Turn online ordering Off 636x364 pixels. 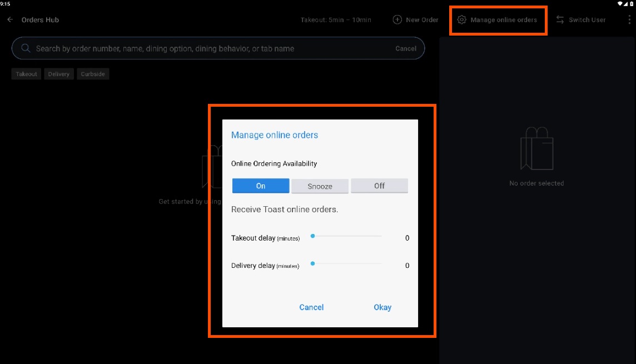(379, 186)
